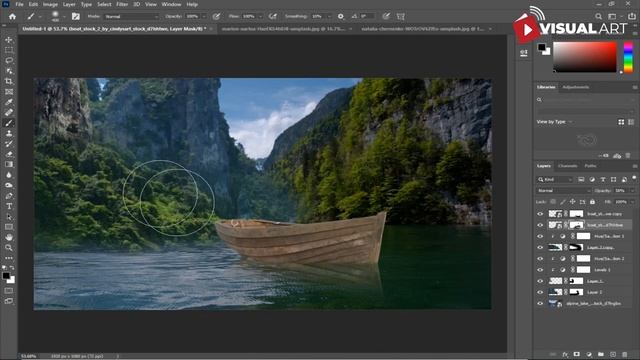Viewport: 640px width, 360px height.
Task: Open the brush preset picker arrow
Action: click(x=64, y=17)
